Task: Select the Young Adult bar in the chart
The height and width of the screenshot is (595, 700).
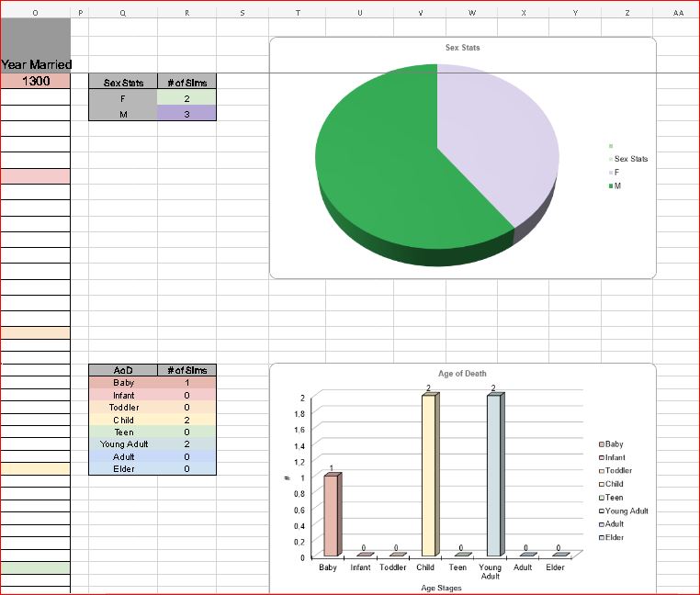Action: [x=495, y=475]
